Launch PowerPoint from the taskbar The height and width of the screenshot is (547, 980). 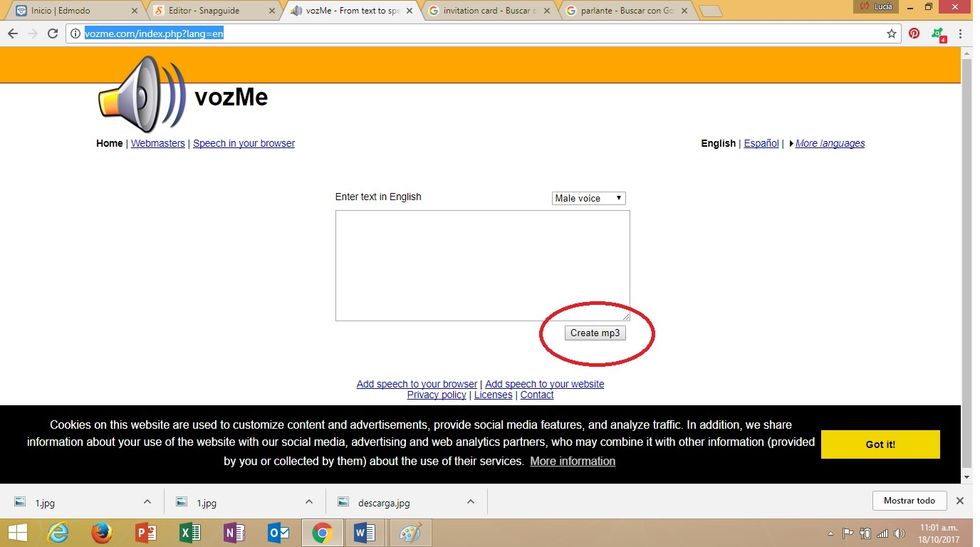pyautogui.click(x=146, y=533)
